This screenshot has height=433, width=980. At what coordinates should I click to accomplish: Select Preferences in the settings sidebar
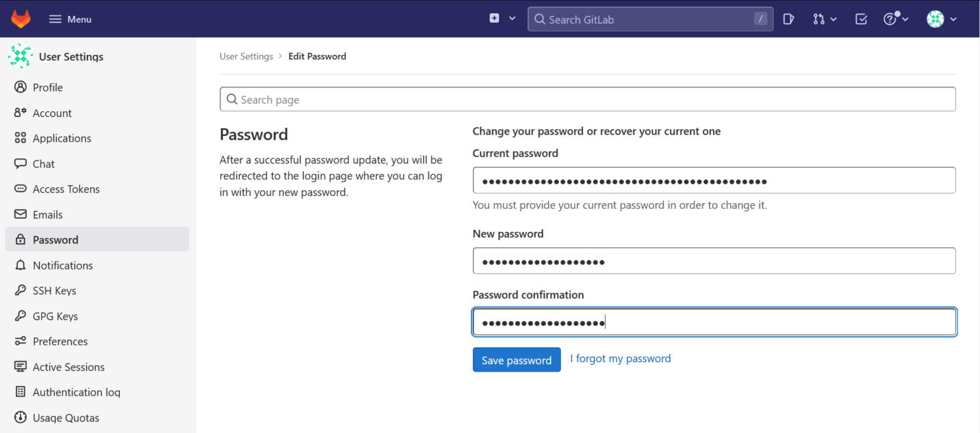60,341
